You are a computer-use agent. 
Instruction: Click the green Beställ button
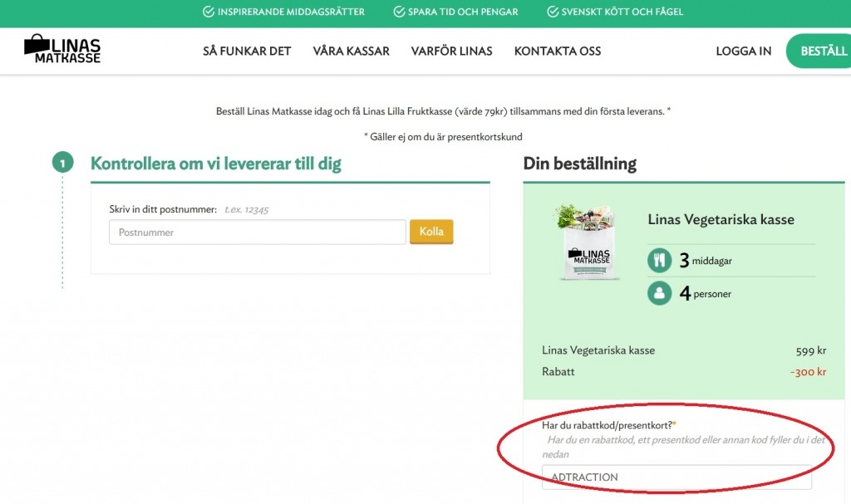coord(819,51)
